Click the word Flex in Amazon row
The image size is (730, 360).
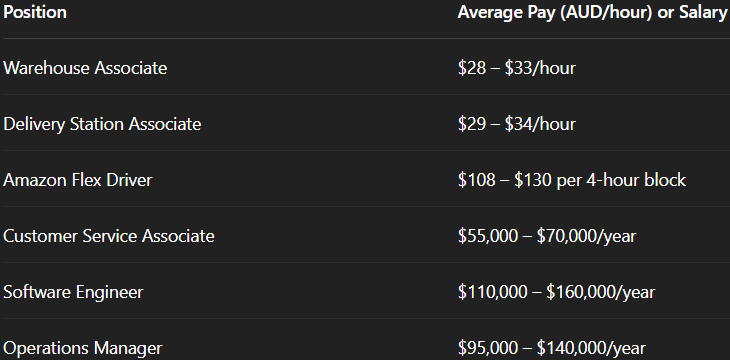[x=86, y=180]
